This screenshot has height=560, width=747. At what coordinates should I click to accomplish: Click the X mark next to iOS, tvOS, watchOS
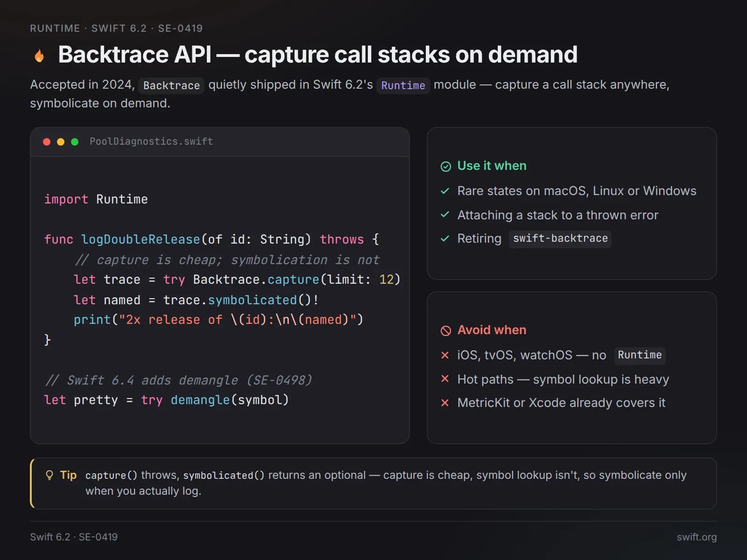click(445, 355)
